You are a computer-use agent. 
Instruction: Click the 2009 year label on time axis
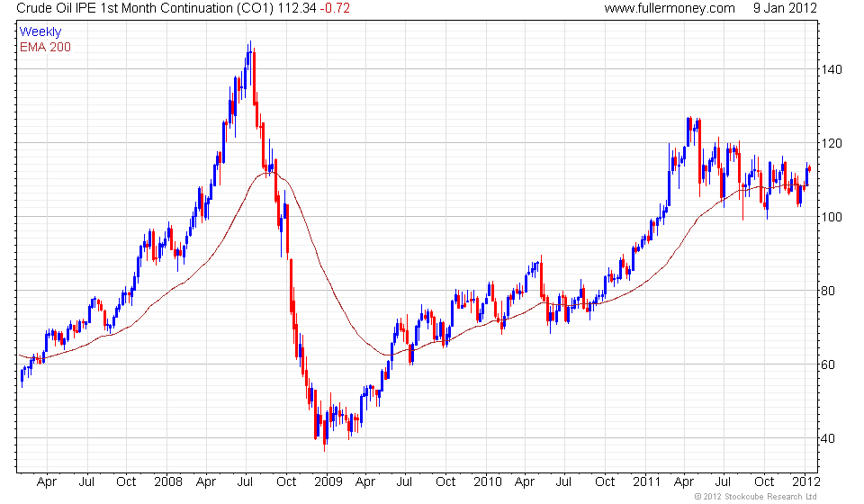coord(328,481)
